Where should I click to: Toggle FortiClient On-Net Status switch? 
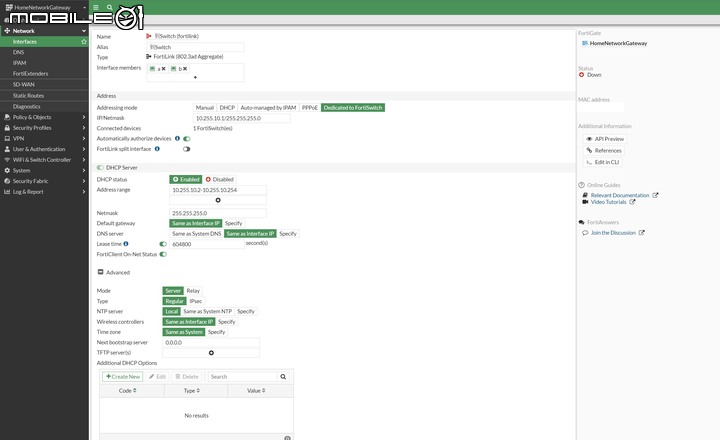click(x=163, y=254)
